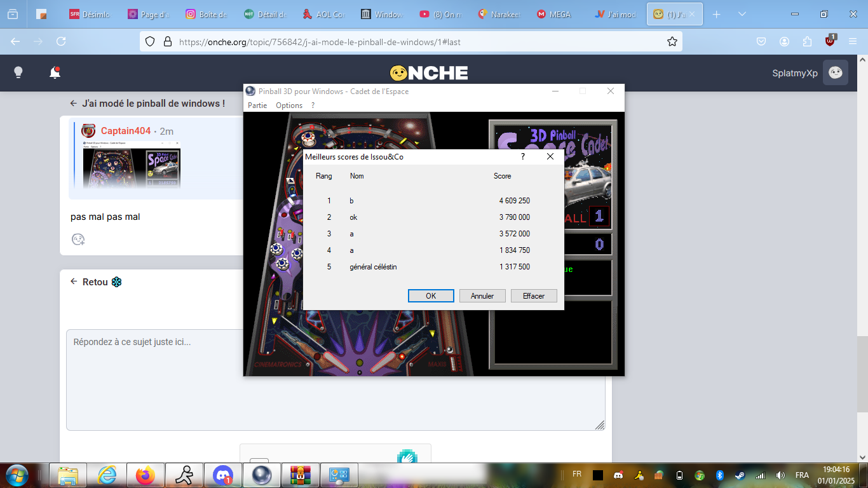This screenshot has height=488, width=868.
Task: Open the Firefox account icon
Action: (784, 41)
